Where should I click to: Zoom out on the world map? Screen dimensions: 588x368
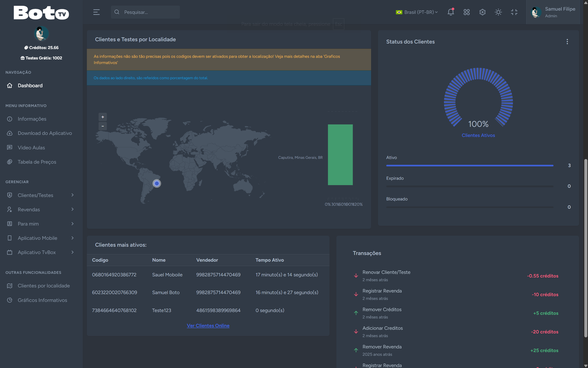tap(103, 126)
